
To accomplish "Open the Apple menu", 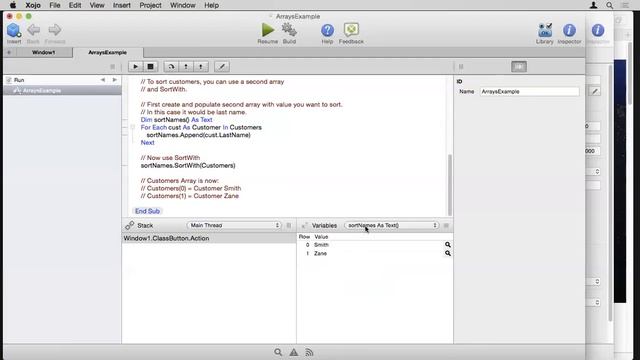I will [x=13, y=5].
